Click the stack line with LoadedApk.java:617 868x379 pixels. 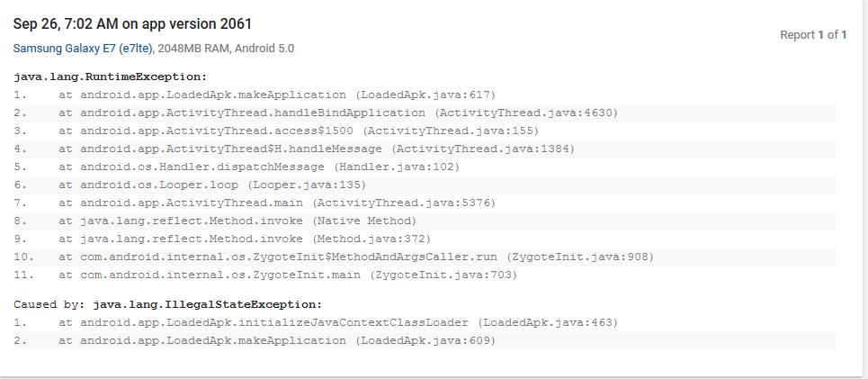pyautogui.click(x=277, y=95)
